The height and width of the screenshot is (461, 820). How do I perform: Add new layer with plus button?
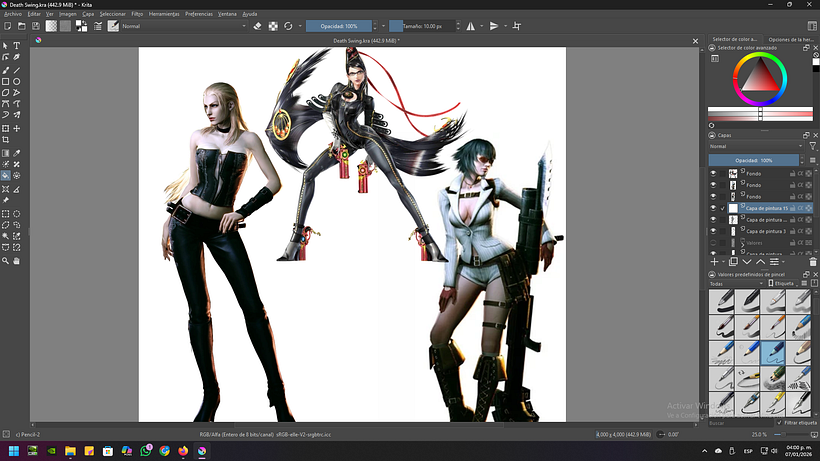(714, 262)
